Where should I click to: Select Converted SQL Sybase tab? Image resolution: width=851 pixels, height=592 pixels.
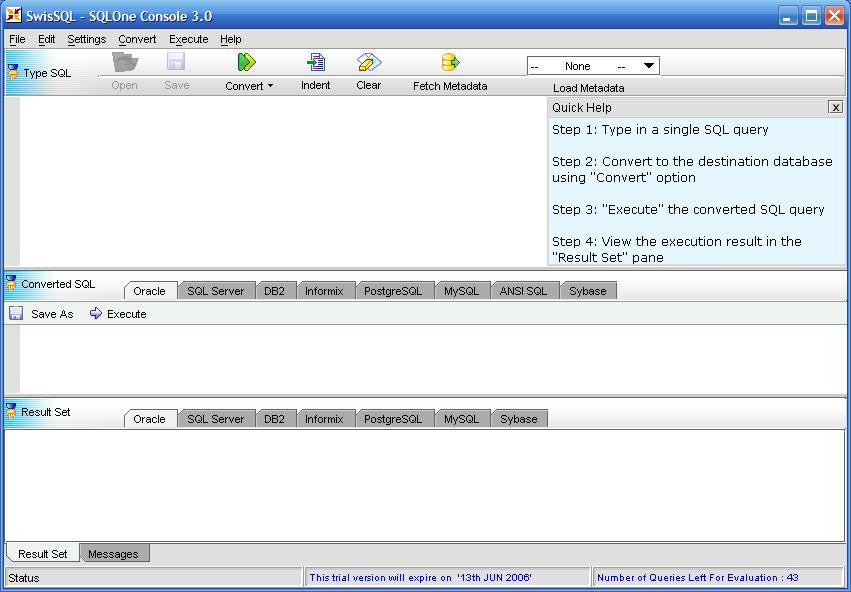[x=588, y=291]
